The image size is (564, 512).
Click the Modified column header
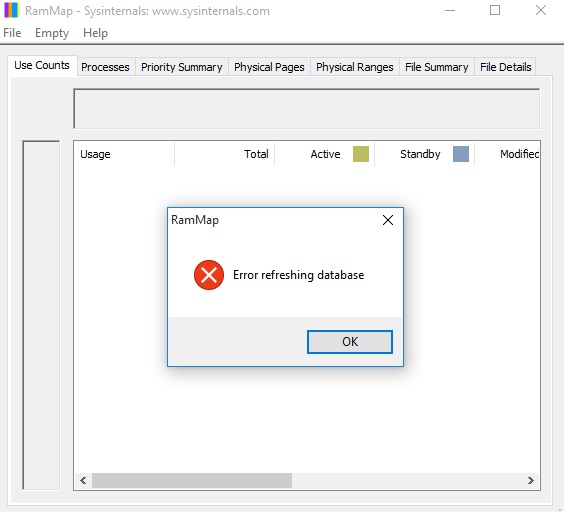507,154
